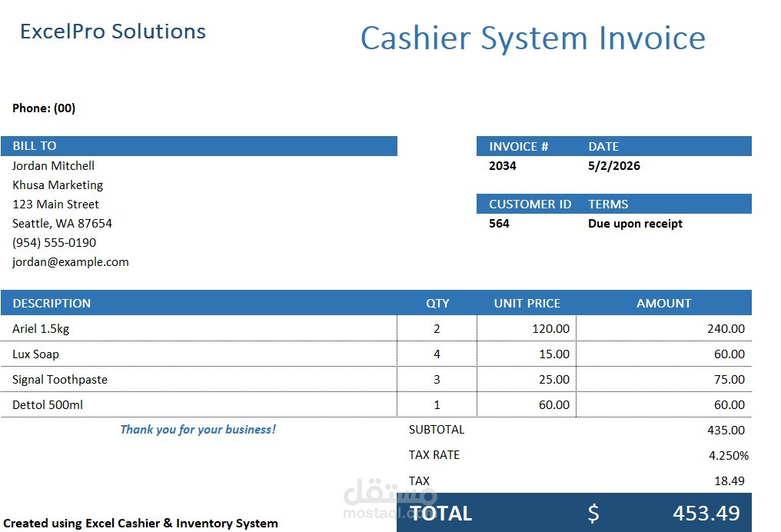Select the dollar sign in TOTAL row

593,514
